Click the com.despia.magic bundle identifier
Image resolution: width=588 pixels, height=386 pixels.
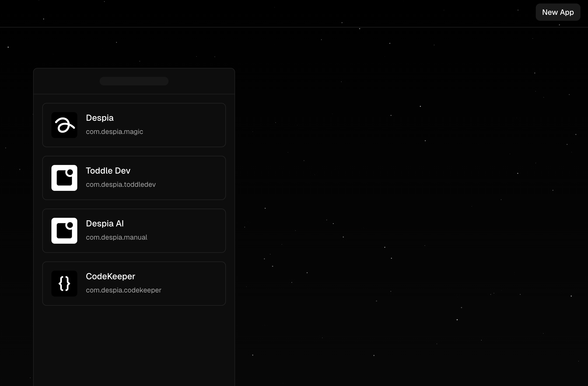click(x=114, y=132)
